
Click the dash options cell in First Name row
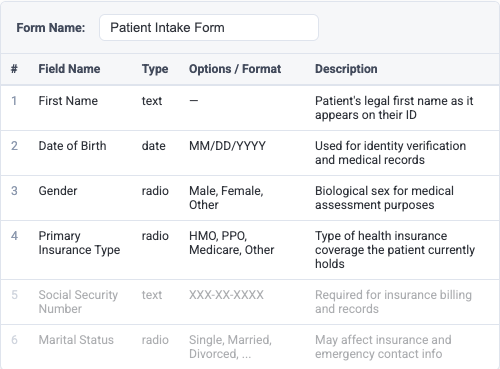[194, 101]
